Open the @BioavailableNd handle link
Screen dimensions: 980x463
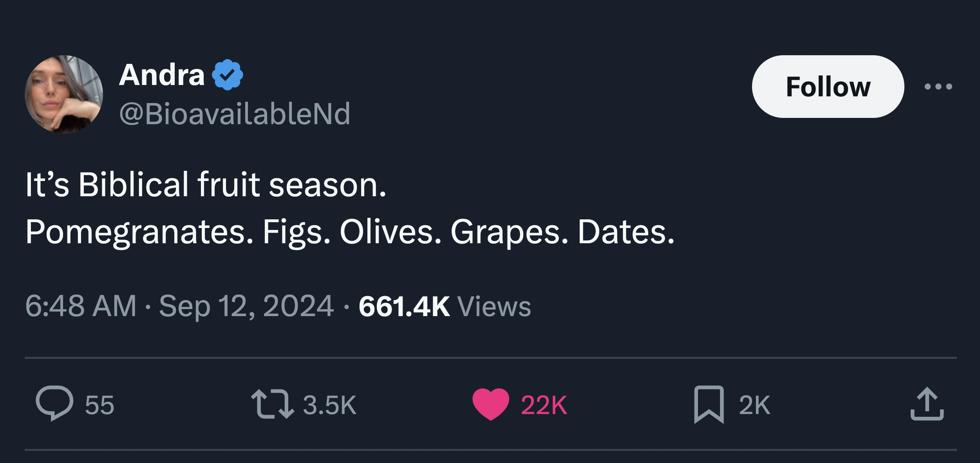235,114
